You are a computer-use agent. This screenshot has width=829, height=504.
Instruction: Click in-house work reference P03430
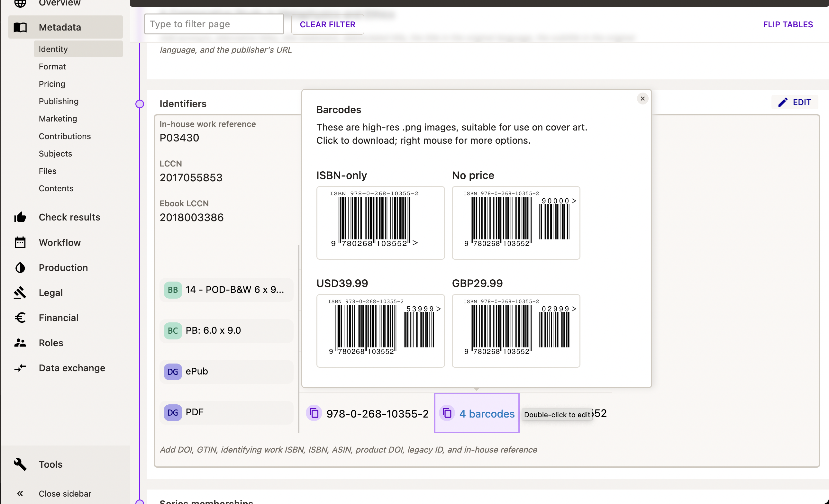coord(179,138)
